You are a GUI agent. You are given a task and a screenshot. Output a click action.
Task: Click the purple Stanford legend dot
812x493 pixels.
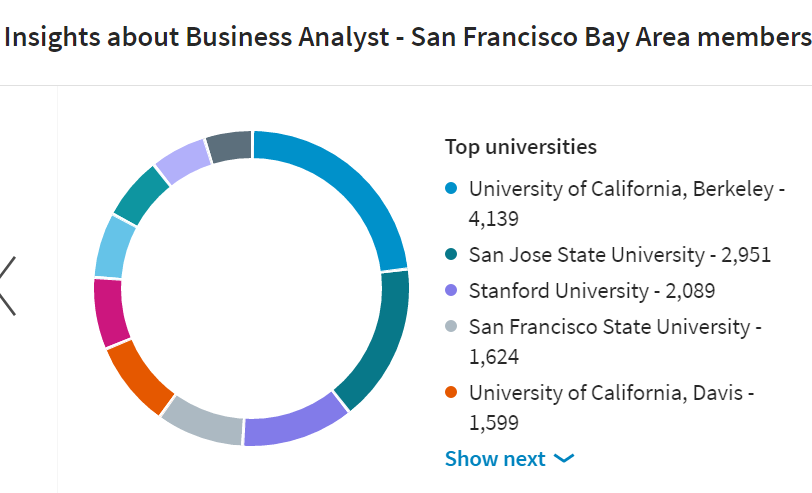[451, 291]
